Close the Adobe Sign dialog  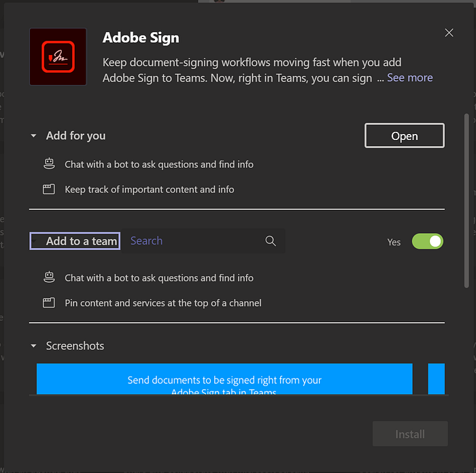[449, 33]
